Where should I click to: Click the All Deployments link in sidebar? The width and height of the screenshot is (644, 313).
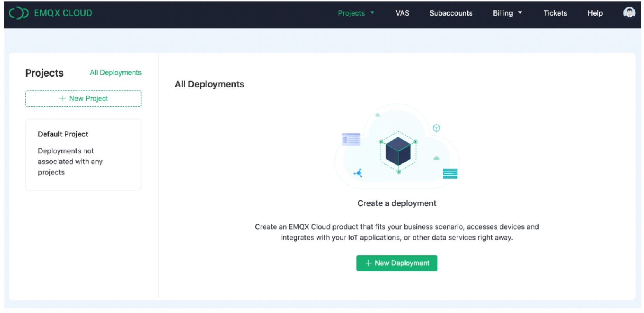(115, 73)
